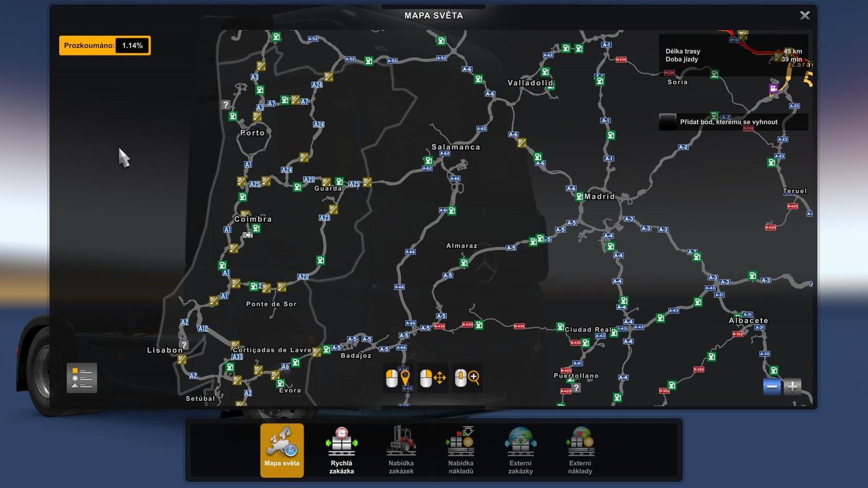Click the mouse scroll zoom hint icon
Screen dimensions: 868x488
pyautogui.click(x=467, y=378)
